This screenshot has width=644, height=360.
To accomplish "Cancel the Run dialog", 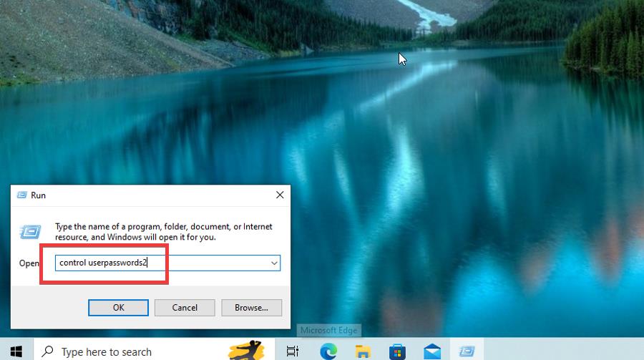I will coord(185,308).
